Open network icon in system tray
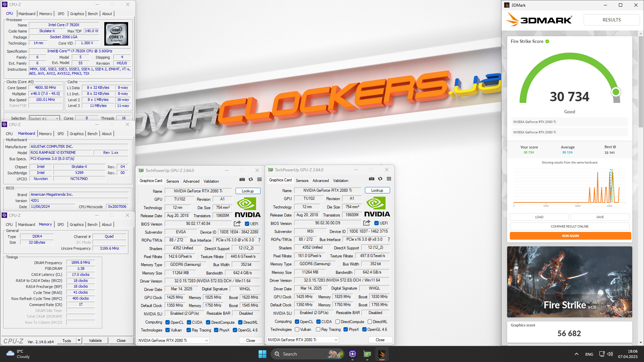Screen dimensions: 644x362 click(x=602, y=354)
